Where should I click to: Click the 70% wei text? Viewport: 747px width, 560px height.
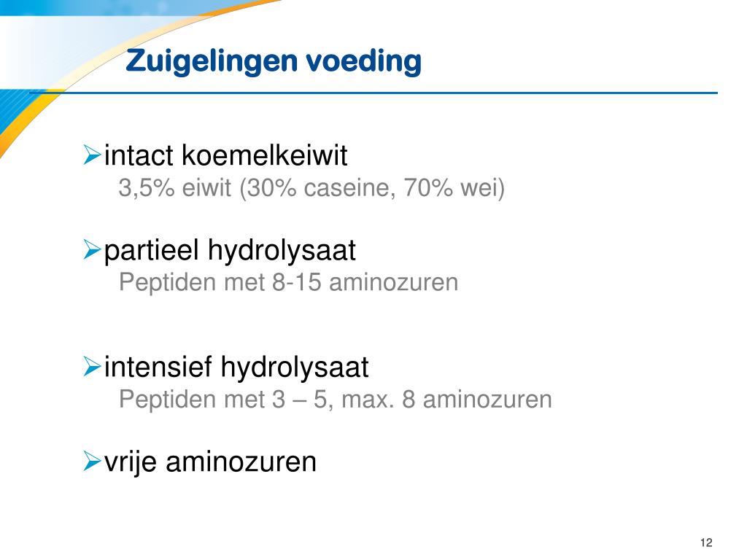(x=454, y=187)
